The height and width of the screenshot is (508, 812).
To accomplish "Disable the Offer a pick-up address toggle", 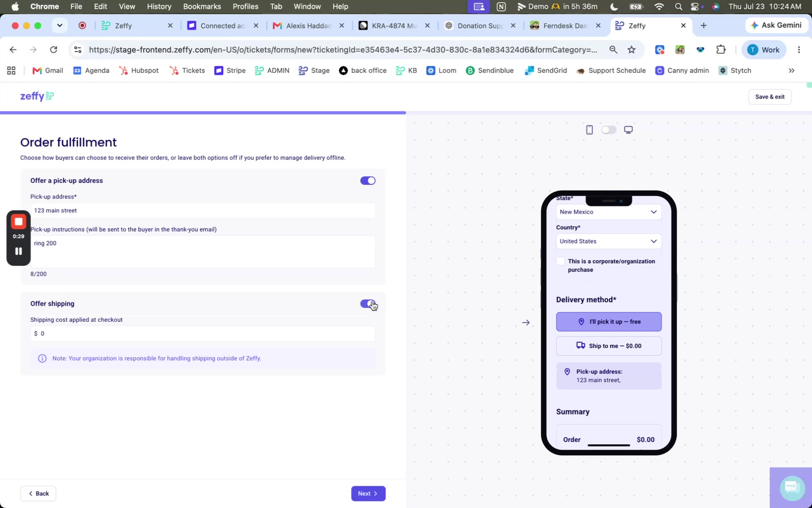I will tap(368, 181).
